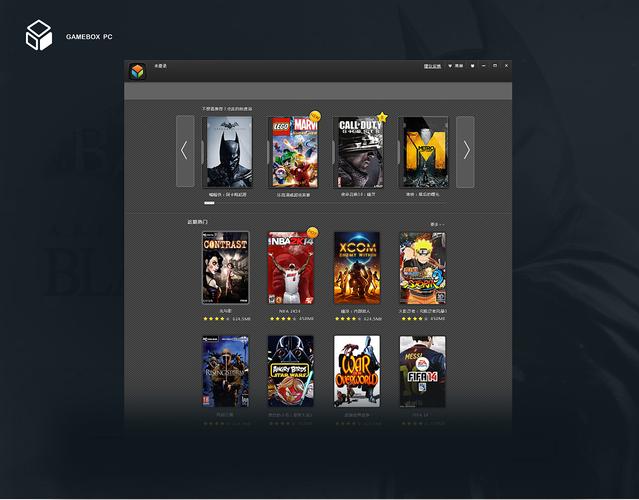Click the title text below Metro cover
This screenshot has width=639, height=500.
point(423,195)
